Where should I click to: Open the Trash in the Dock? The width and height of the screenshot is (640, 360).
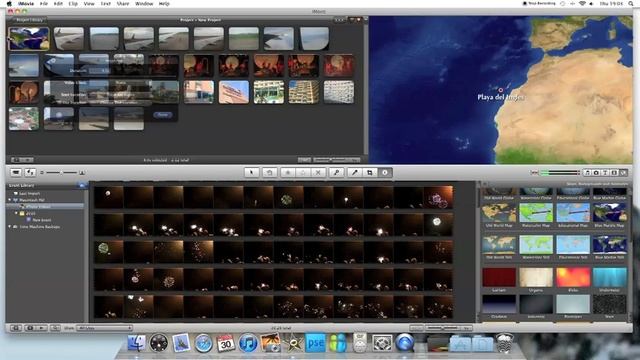[x=504, y=343]
